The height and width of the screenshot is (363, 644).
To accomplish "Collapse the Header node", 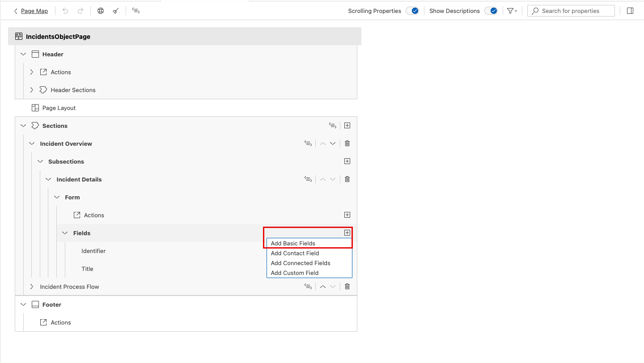I will pos(23,54).
